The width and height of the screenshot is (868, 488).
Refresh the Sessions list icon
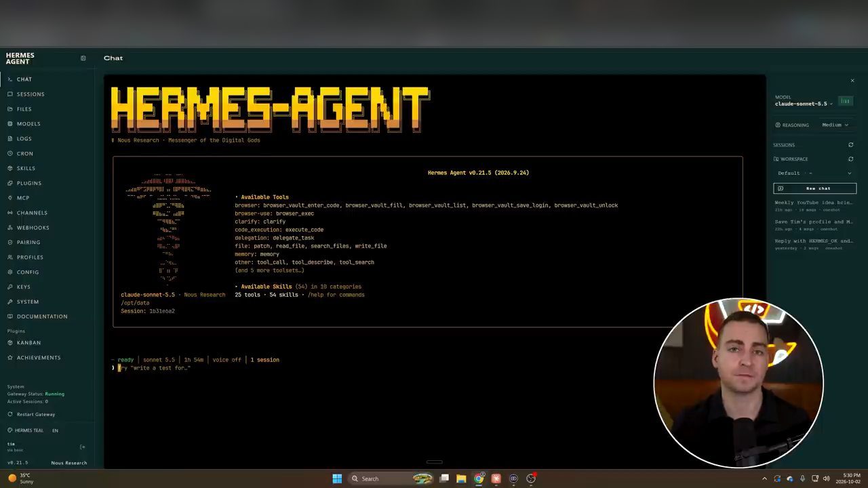851,144
